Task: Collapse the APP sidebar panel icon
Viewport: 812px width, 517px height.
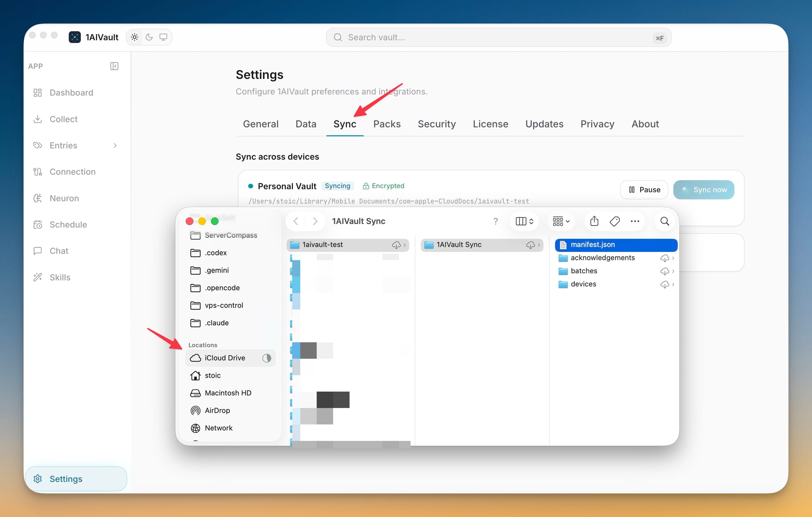Action: pos(114,66)
